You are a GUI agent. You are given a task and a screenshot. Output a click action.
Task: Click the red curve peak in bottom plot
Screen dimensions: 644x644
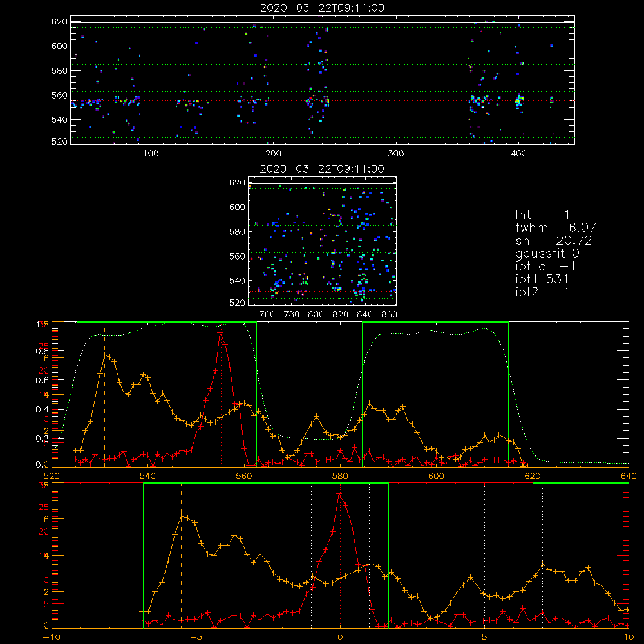point(339,494)
